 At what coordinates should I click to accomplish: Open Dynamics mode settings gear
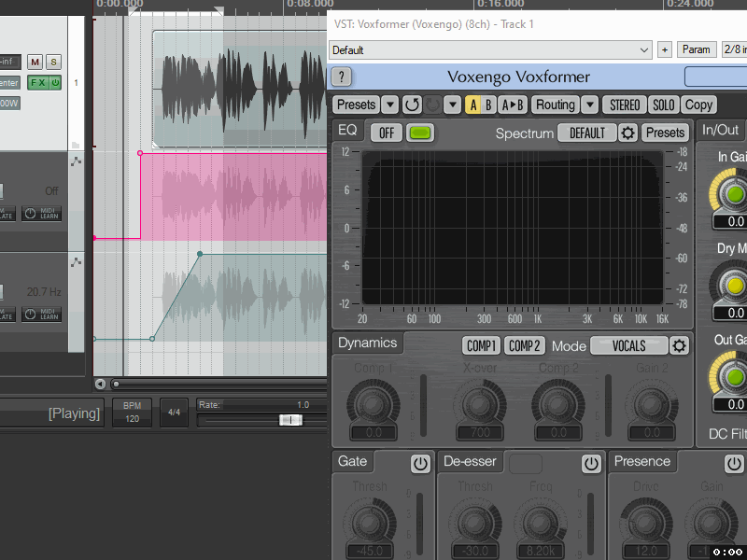680,345
